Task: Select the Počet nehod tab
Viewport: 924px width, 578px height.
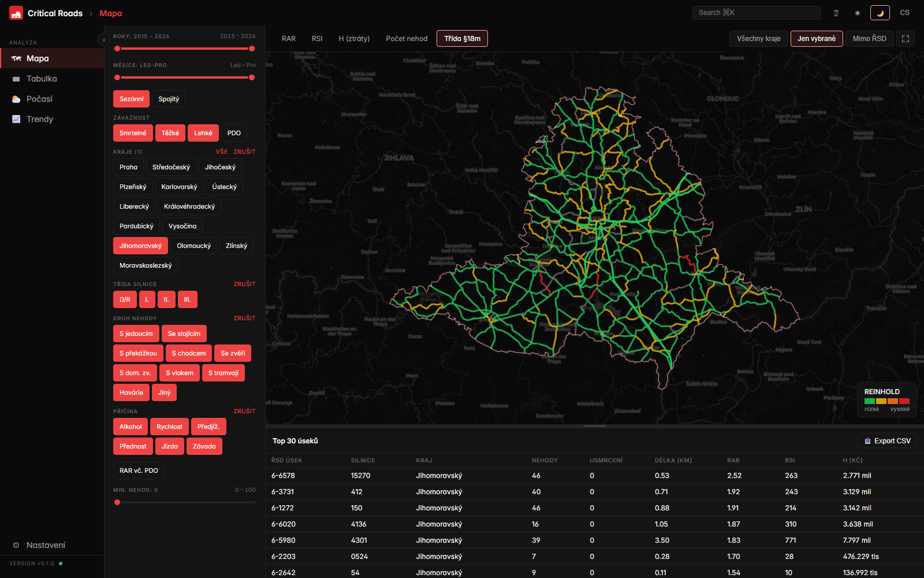Action: pos(407,39)
